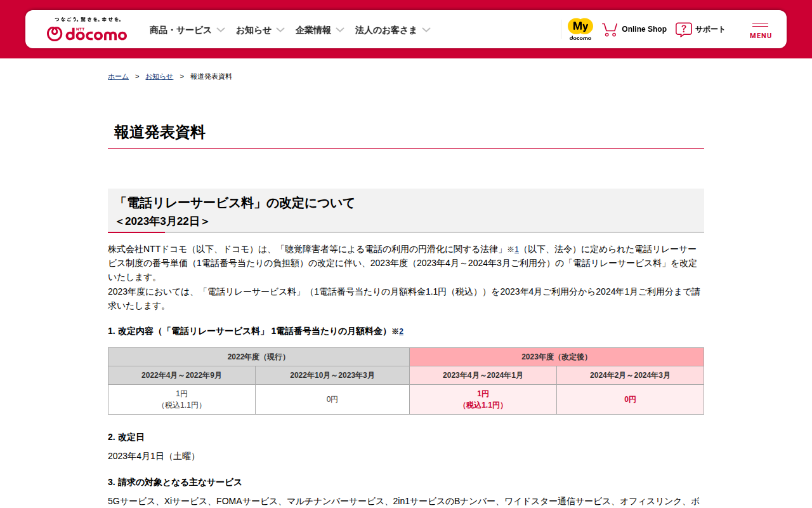Image resolution: width=812 pixels, height=508 pixels.
Task: Open the hamburger MENU icon
Action: point(761,30)
